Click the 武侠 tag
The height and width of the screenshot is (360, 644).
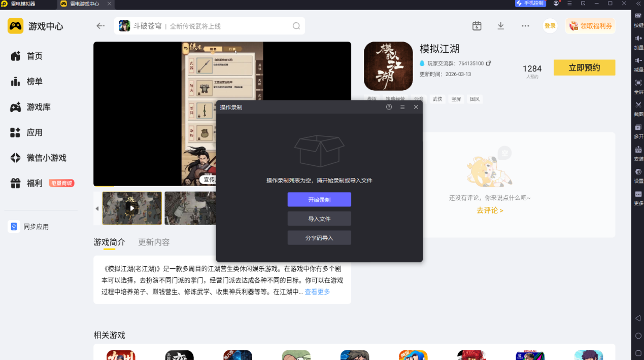point(437,99)
